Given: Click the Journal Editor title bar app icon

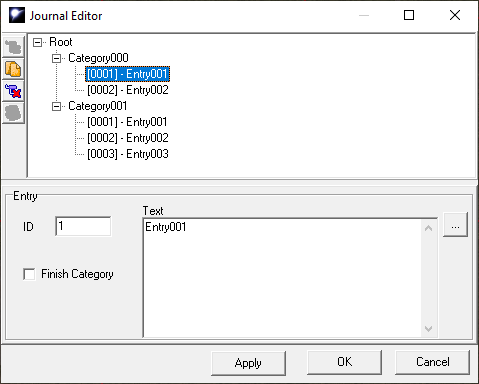Looking at the screenshot, I should (x=17, y=15).
